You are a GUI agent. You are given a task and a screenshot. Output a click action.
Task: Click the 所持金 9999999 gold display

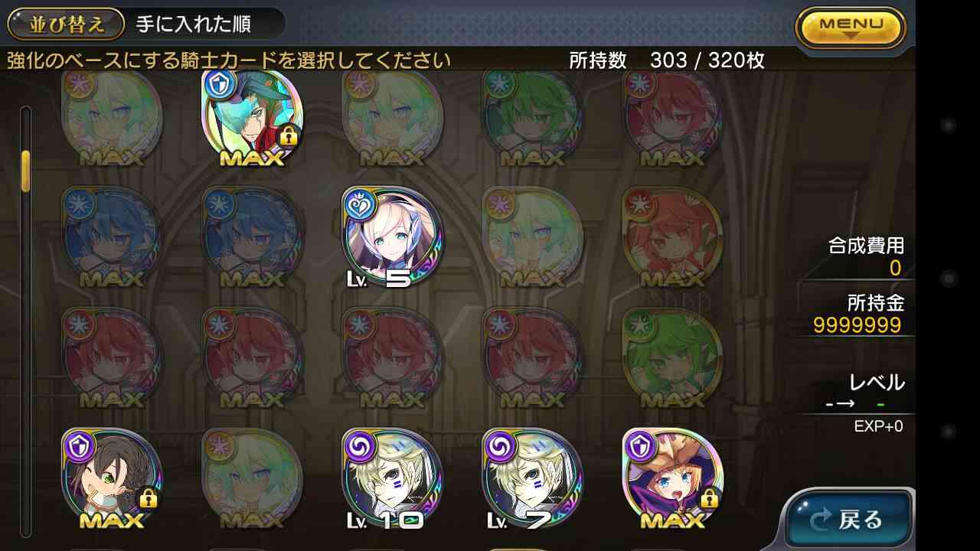click(858, 314)
